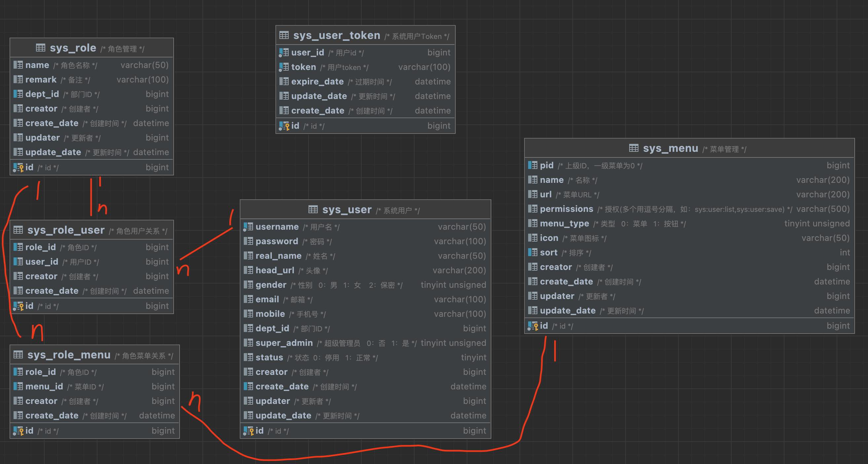Select create_date column in sys_role_menu
This screenshot has width=868, height=464.
pyautogui.click(x=94, y=415)
